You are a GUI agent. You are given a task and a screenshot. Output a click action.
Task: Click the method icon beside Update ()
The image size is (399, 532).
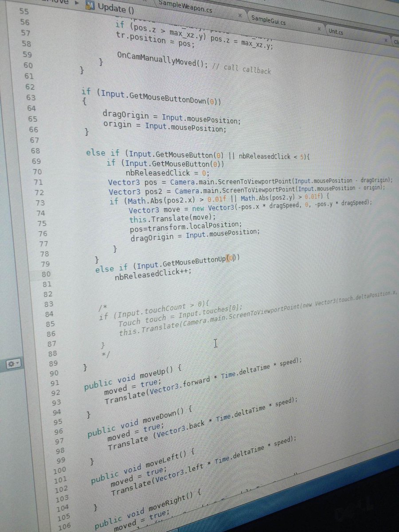click(90, 6)
